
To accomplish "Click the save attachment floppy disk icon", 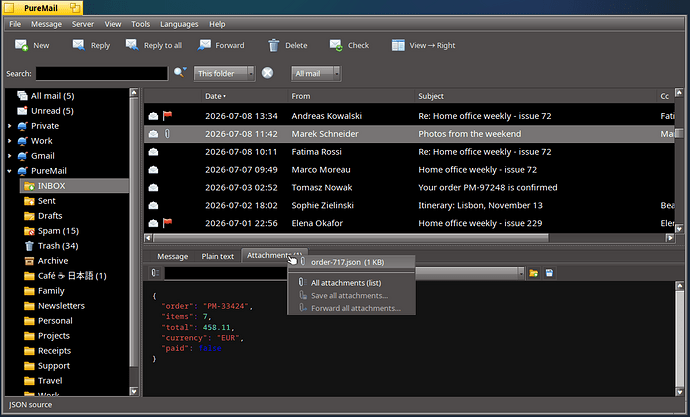I will 549,273.
